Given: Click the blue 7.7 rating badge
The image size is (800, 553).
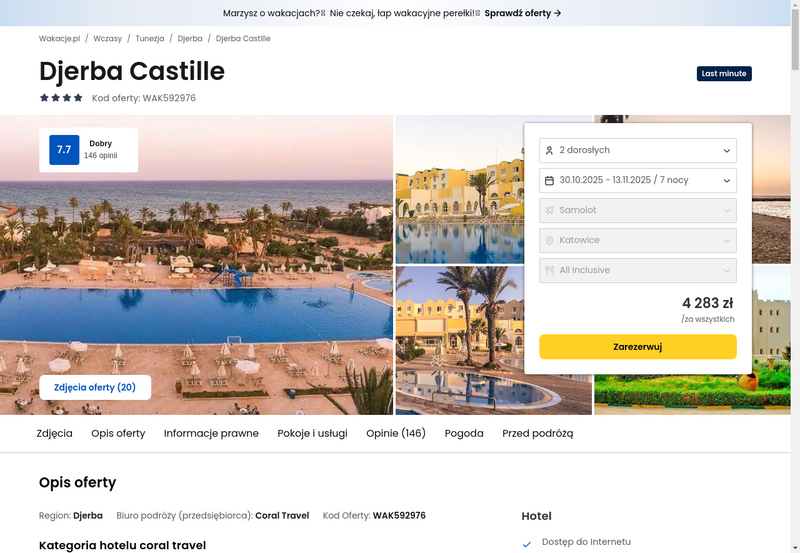Looking at the screenshot, I should tap(64, 149).
